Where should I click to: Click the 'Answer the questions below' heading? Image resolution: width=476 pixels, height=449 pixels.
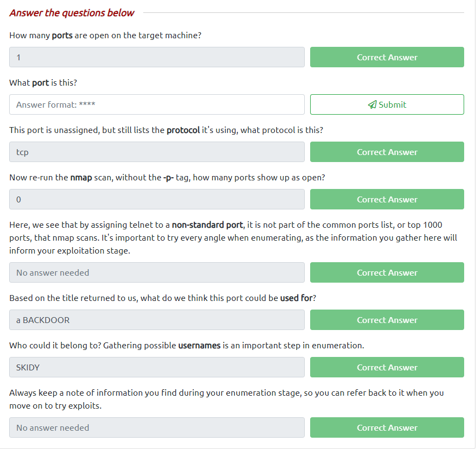click(x=72, y=13)
